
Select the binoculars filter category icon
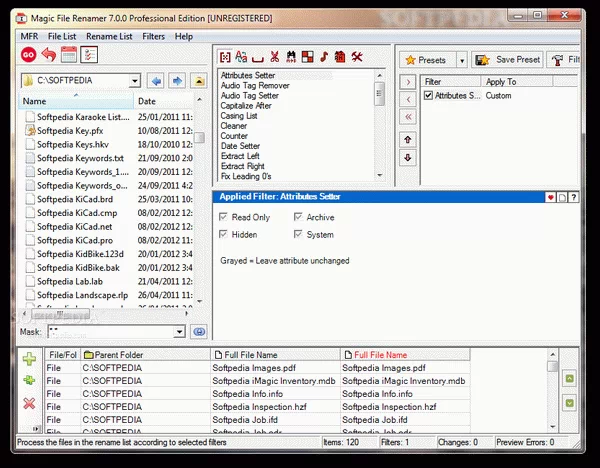click(291, 57)
